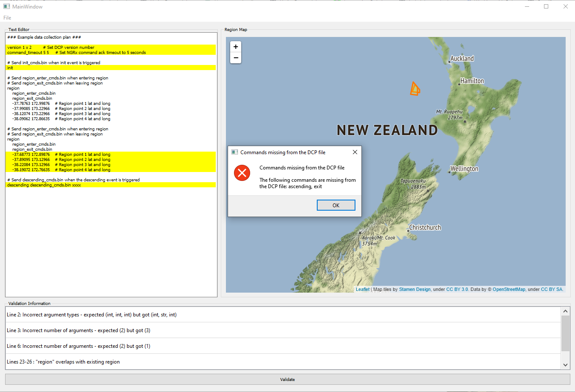This screenshot has height=392, width=575.
Task: Open the CC BY 3.0 license link
Action: (x=457, y=289)
